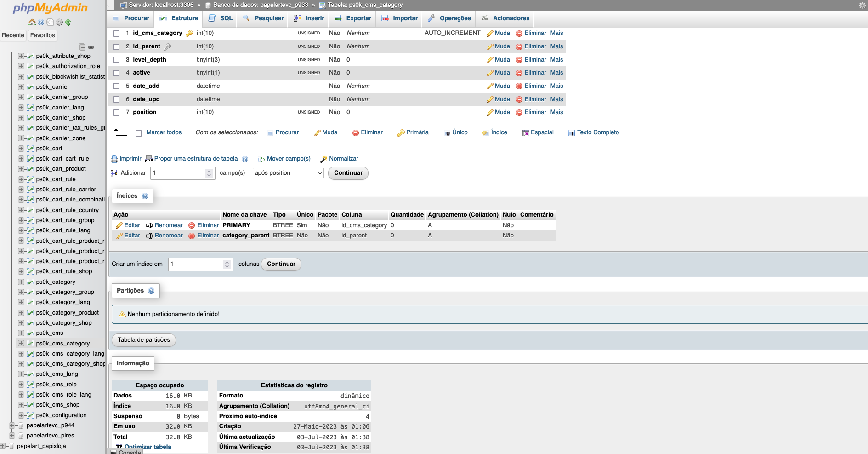Click the index columns number field
868x454 pixels.
pyautogui.click(x=200, y=264)
